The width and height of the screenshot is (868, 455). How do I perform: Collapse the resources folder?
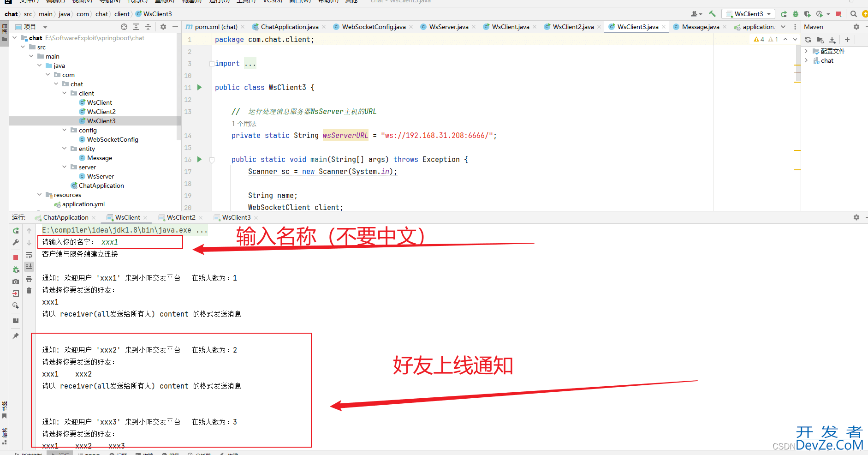(40, 195)
